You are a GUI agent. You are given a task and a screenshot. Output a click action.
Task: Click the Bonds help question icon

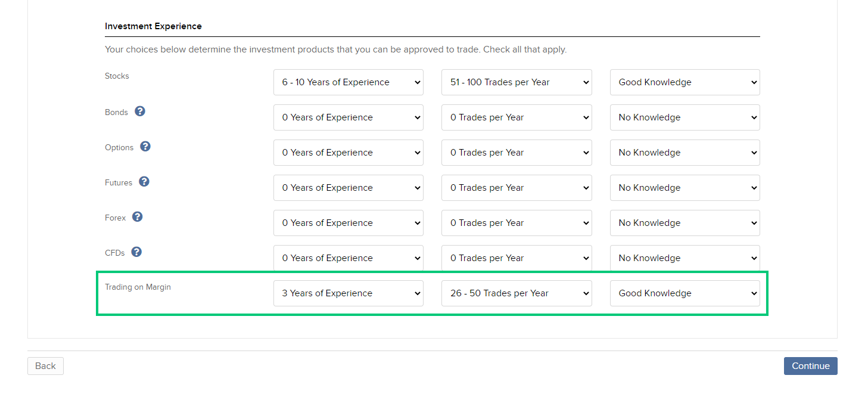tap(140, 111)
